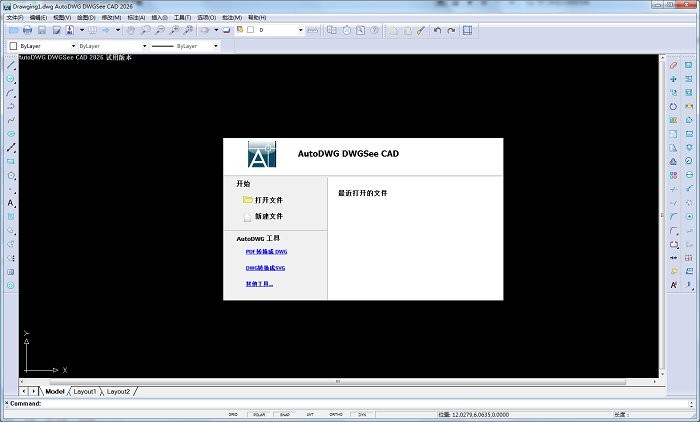Click the Undo arrow
Viewport: 700px width, 422px height.
pos(438,30)
